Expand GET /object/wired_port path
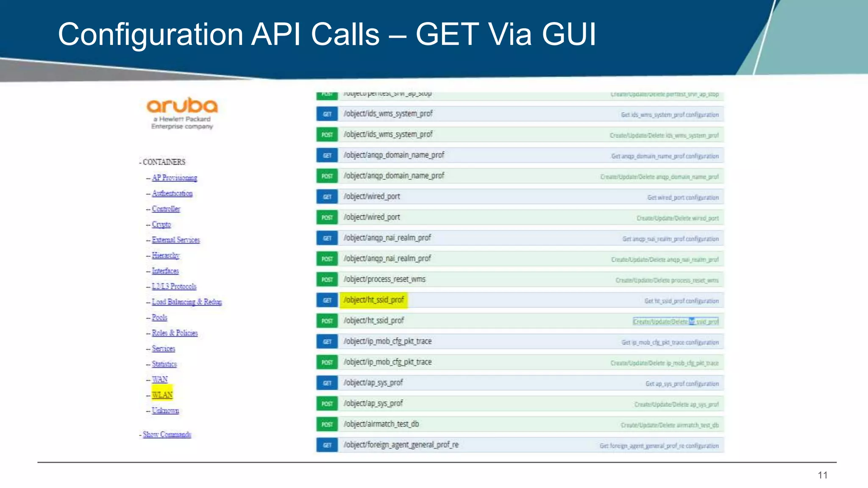Viewport: 868px width, 488px height. [x=371, y=197]
